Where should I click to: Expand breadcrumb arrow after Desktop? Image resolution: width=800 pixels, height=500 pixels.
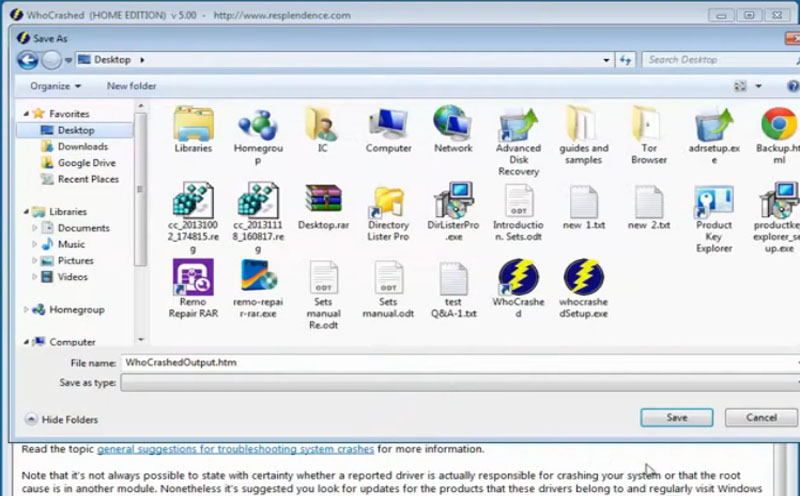click(142, 60)
